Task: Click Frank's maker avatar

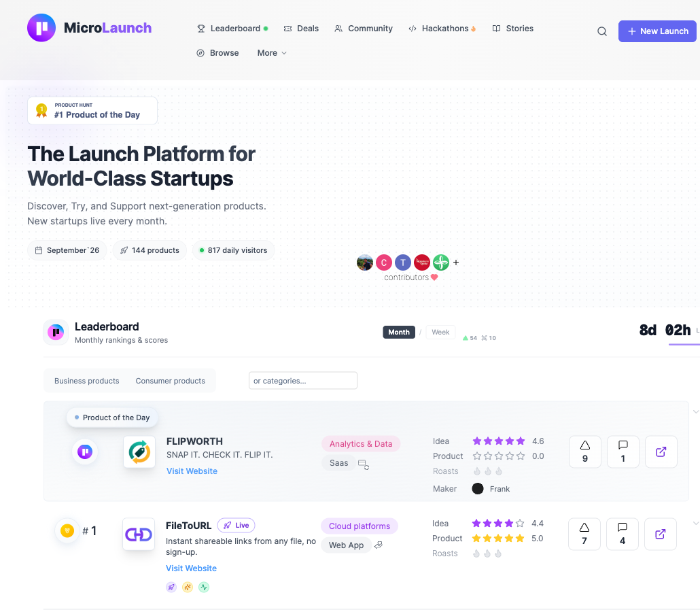Action: (x=478, y=489)
